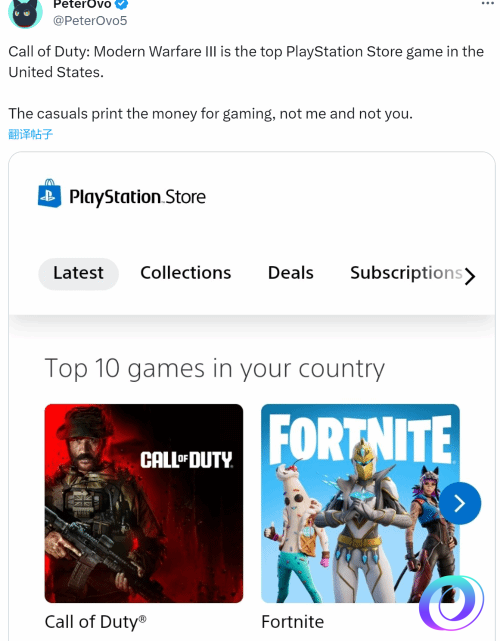Click PeterOvo's cat profile avatar
This screenshot has width=500, height=641.
click(x=25, y=13)
